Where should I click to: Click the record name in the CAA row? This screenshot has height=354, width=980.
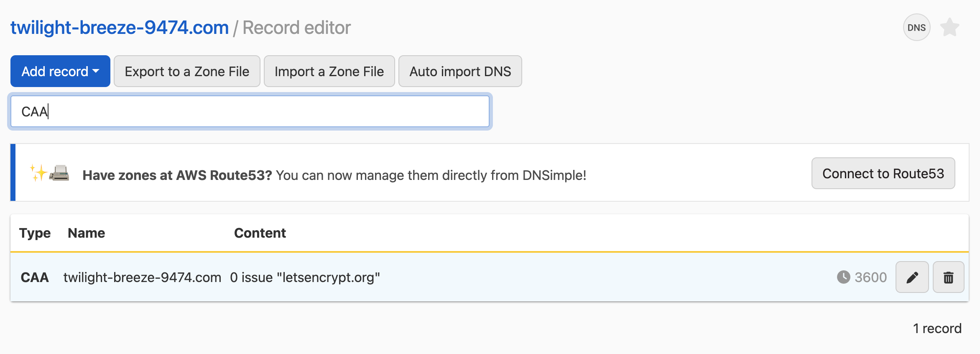[142, 277]
